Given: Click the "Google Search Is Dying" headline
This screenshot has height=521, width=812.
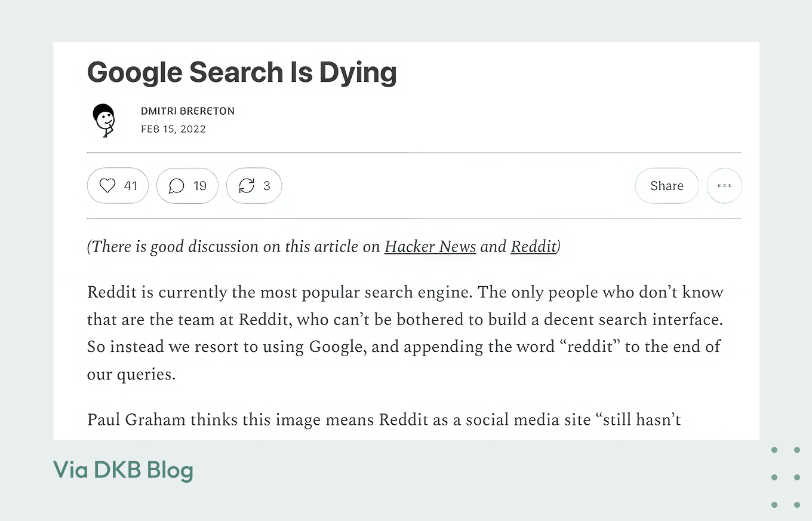Looking at the screenshot, I should pyautogui.click(x=242, y=72).
